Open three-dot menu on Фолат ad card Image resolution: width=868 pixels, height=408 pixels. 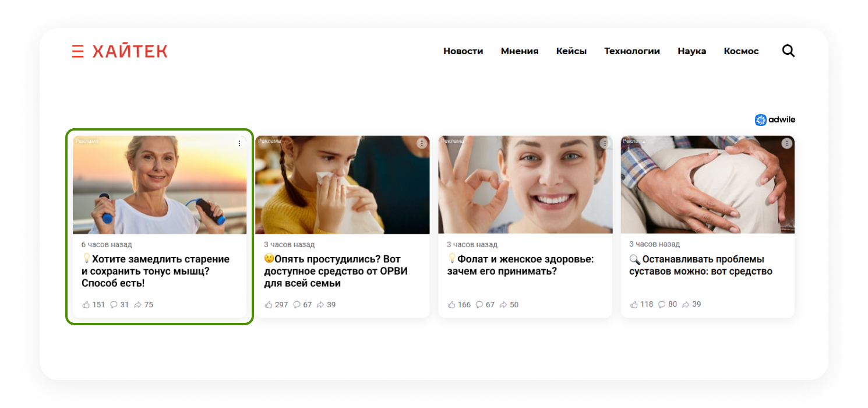click(605, 143)
